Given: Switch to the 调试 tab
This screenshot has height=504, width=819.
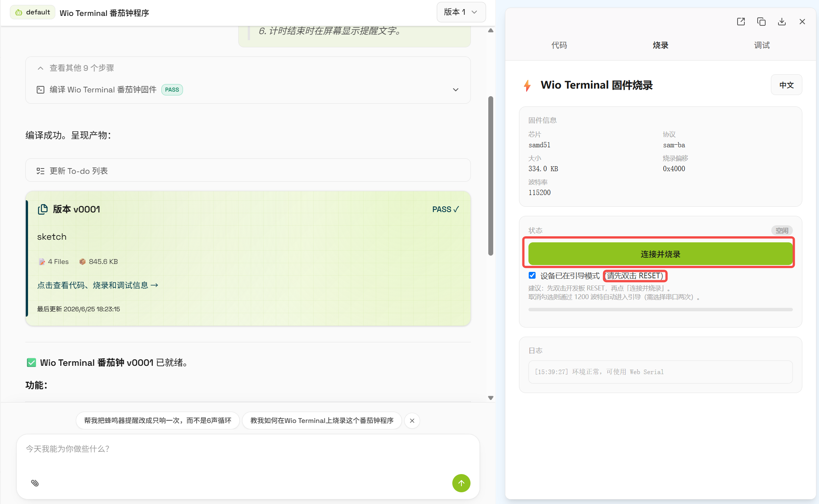Looking at the screenshot, I should (762, 45).
